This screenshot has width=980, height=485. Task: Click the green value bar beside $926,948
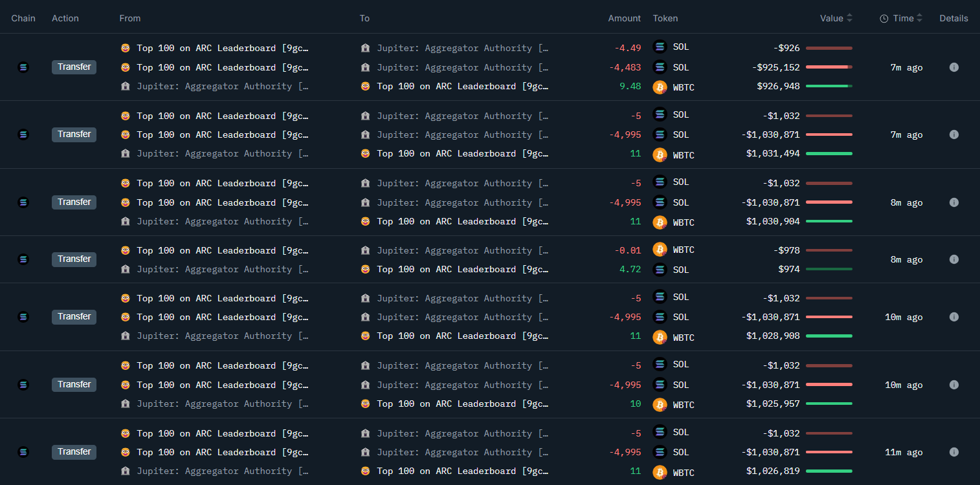coord(829,86)
